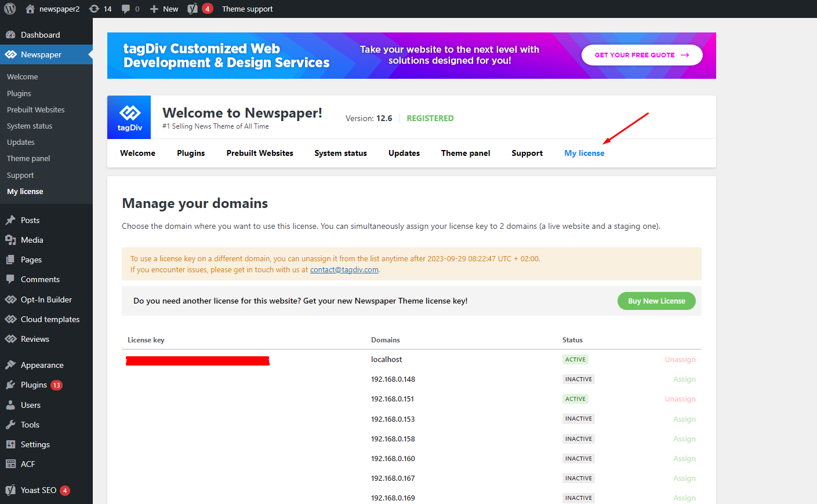The width and height of the screenshot is (817, 504).
Task: Switch to the Welcome tab
Action: coord(138,153)
